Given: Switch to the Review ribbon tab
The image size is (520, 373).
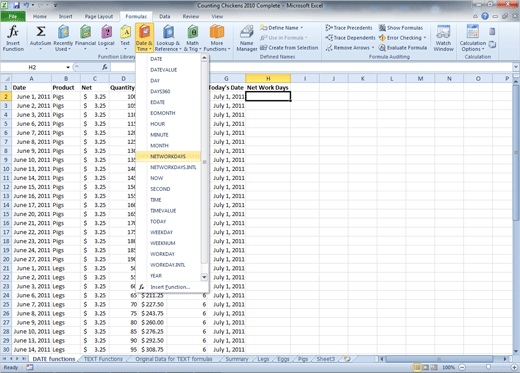Looking at the screenshot, I should click(x=191, y=16).
